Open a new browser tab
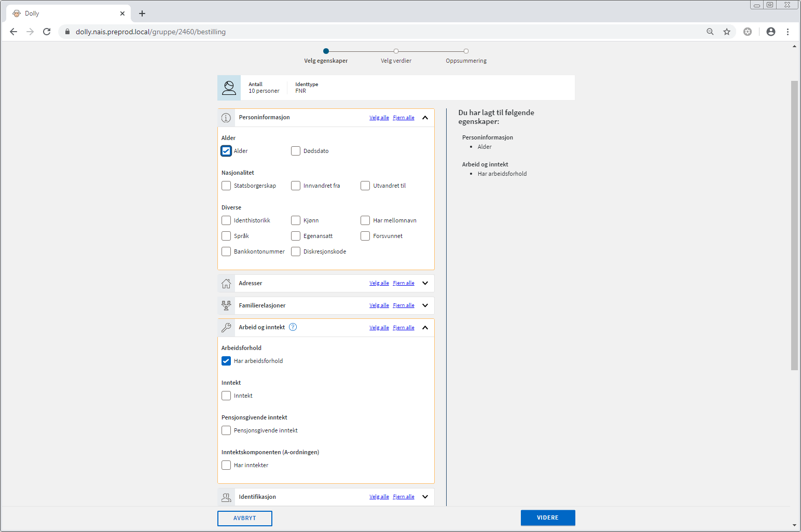 pos(142,13)
